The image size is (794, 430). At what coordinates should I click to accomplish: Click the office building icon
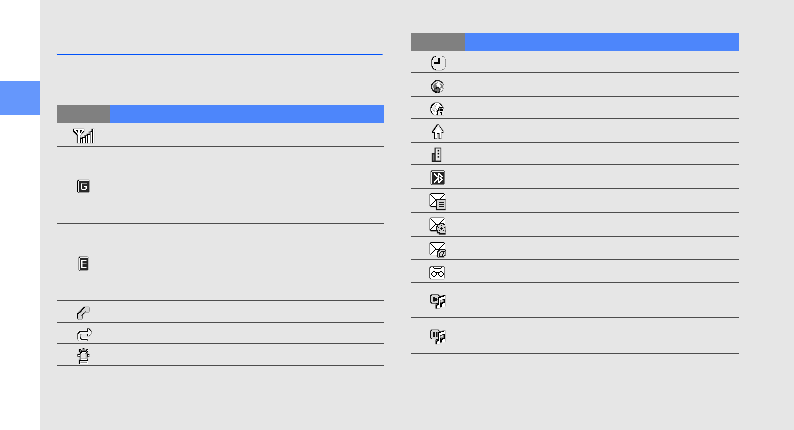pos(436,154)
